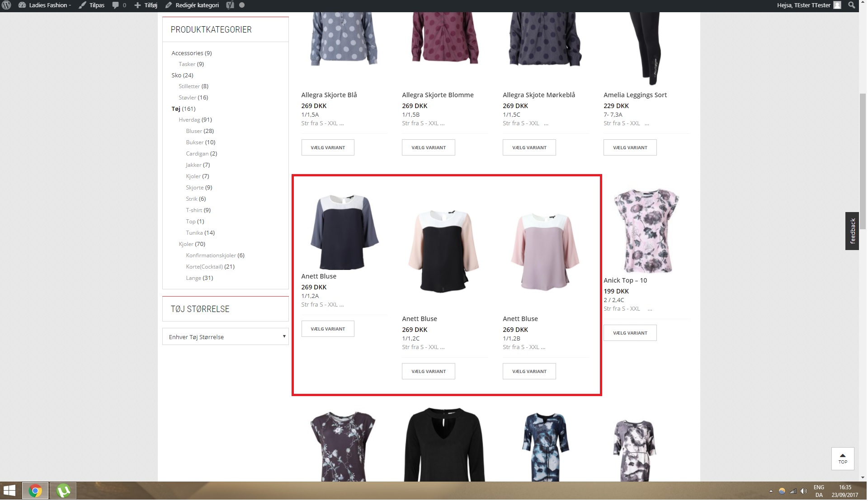Click the Windows Start button
Viewport: 868px width, 501px height.
click(x=9, y=491)
